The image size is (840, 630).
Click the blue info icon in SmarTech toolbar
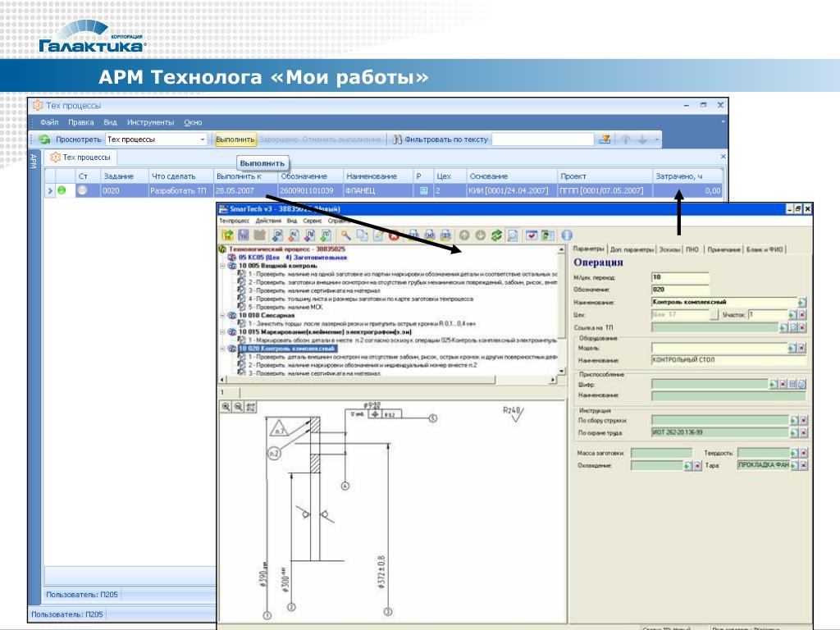(x=567, y=235)
